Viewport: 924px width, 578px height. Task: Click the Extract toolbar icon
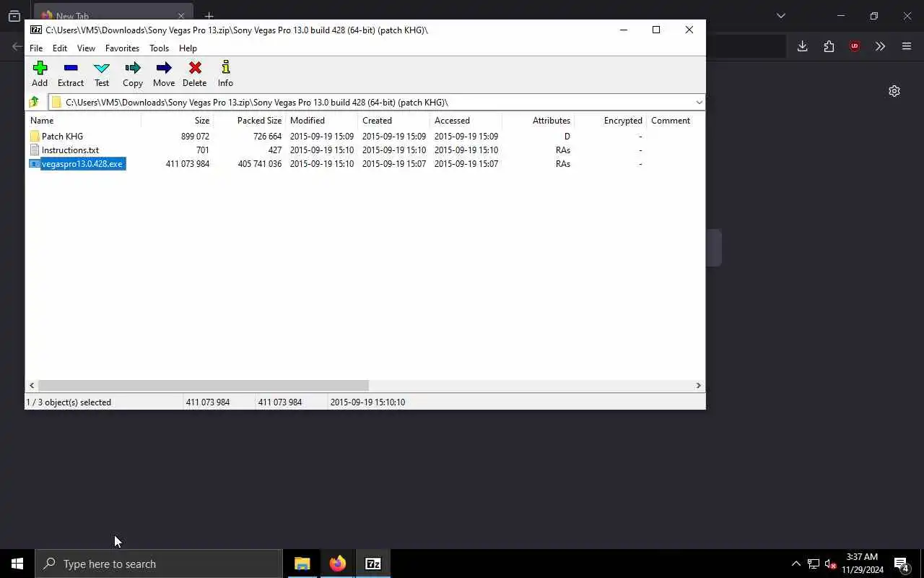pyautogui.click(x=71, y=74)
